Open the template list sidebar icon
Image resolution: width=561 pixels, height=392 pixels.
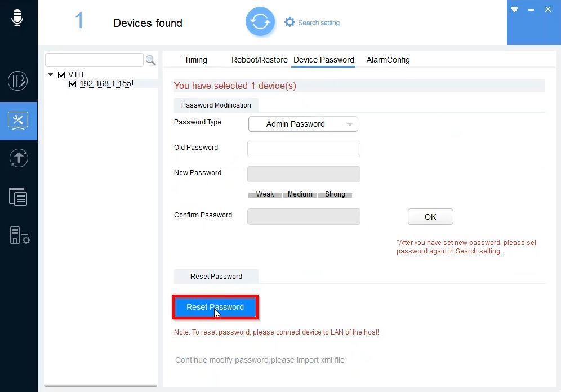[18, 197]
